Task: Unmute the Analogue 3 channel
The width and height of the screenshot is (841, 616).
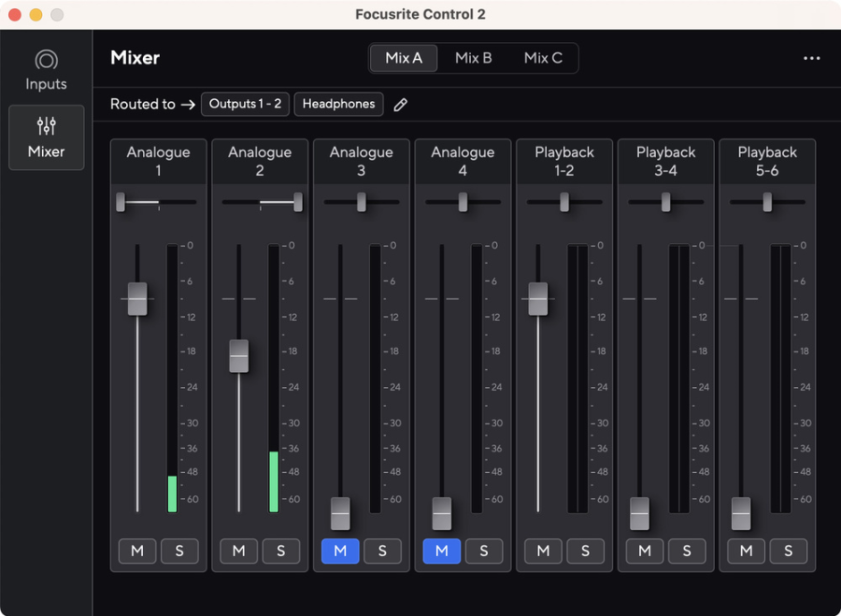Action: [340, 552]
